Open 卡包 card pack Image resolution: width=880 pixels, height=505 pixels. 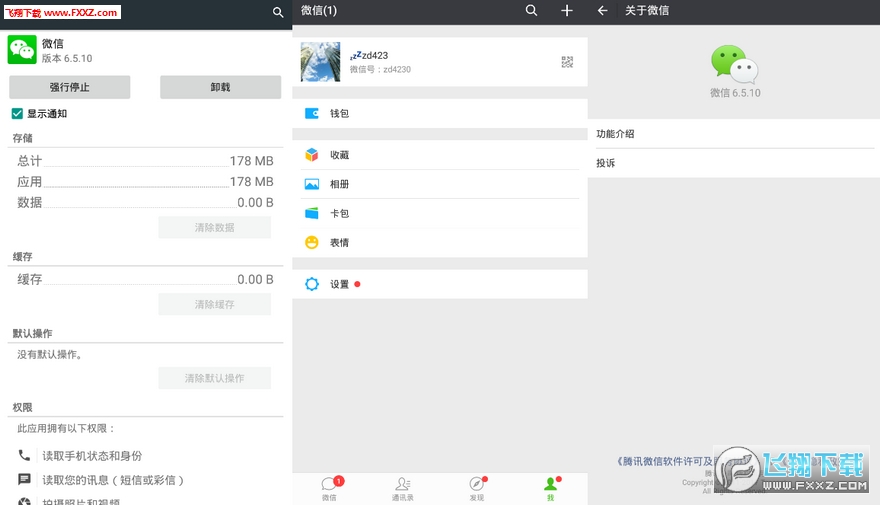pyautogui.click(x=440, y=213)
